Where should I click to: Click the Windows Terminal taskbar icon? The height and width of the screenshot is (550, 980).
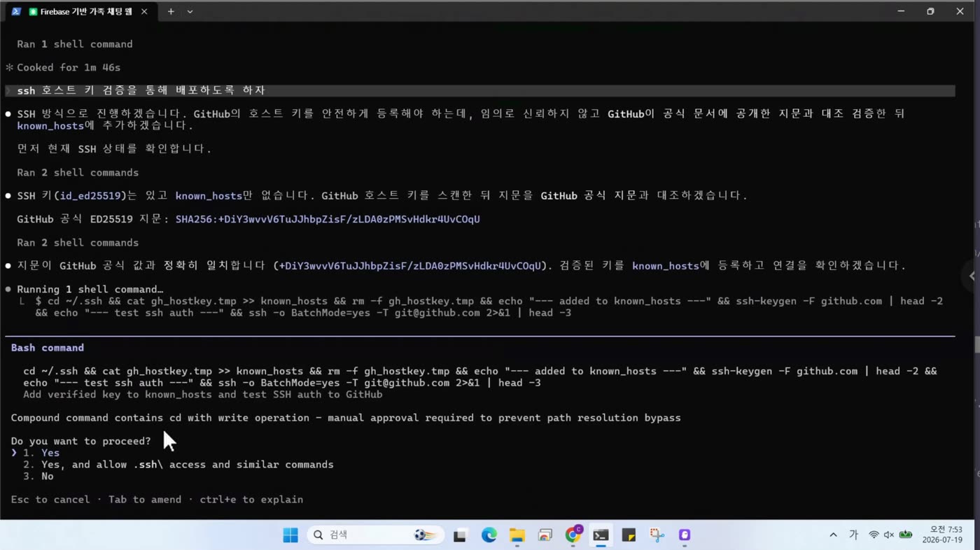coord(601,535)
